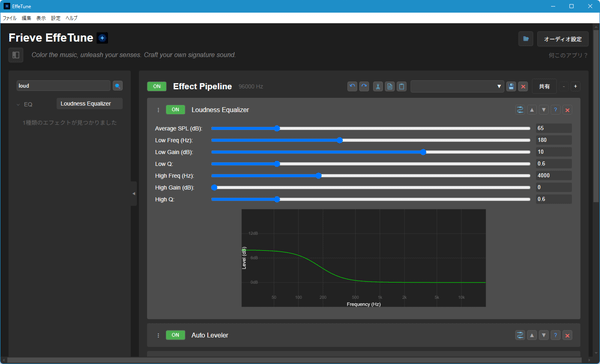Follow the 何このアプリ？ link
Viewport: 600px width, 364px height.
(x=568, y=55)
